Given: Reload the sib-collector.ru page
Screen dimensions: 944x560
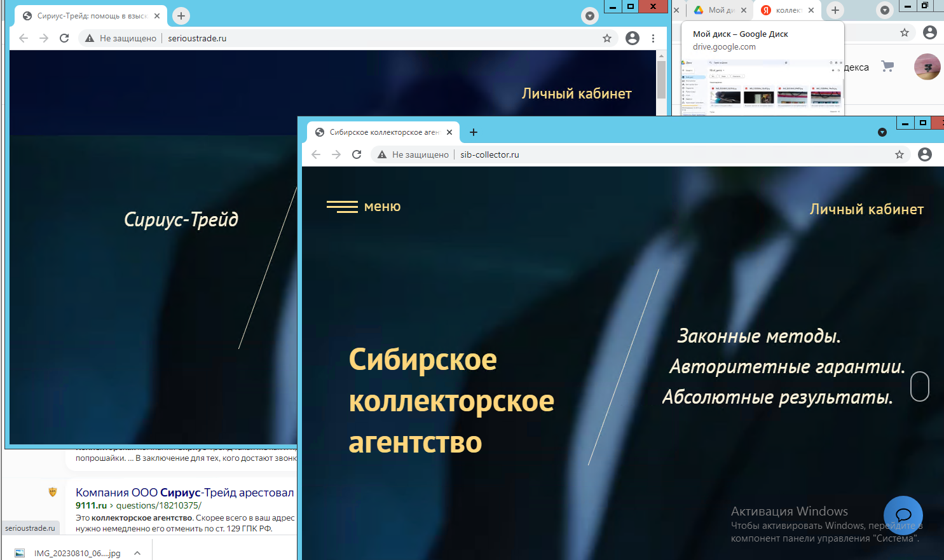Looking at the screenshot, I should (357, 154).
